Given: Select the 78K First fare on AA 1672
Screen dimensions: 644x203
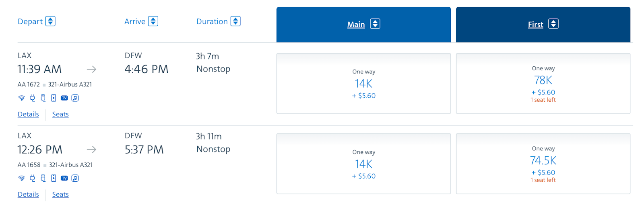Looking at the screenshot, I should pyautogui.click(x=543, y=84).
